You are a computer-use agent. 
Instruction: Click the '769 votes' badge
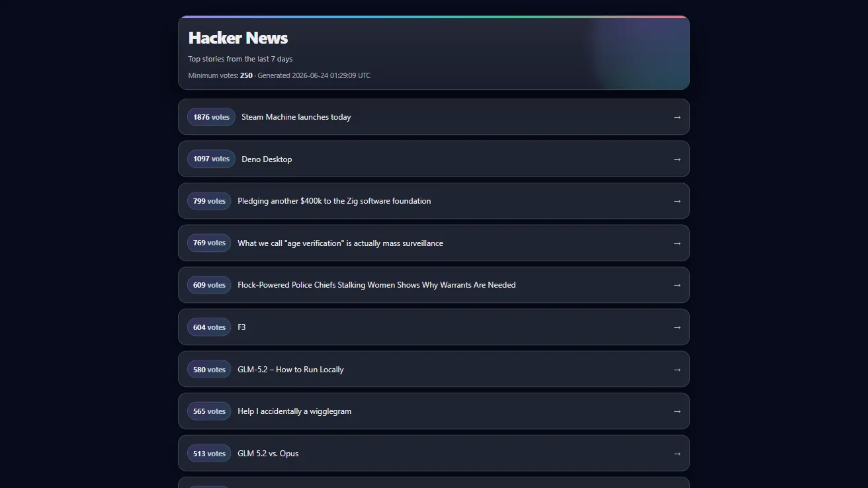[209, 243]
